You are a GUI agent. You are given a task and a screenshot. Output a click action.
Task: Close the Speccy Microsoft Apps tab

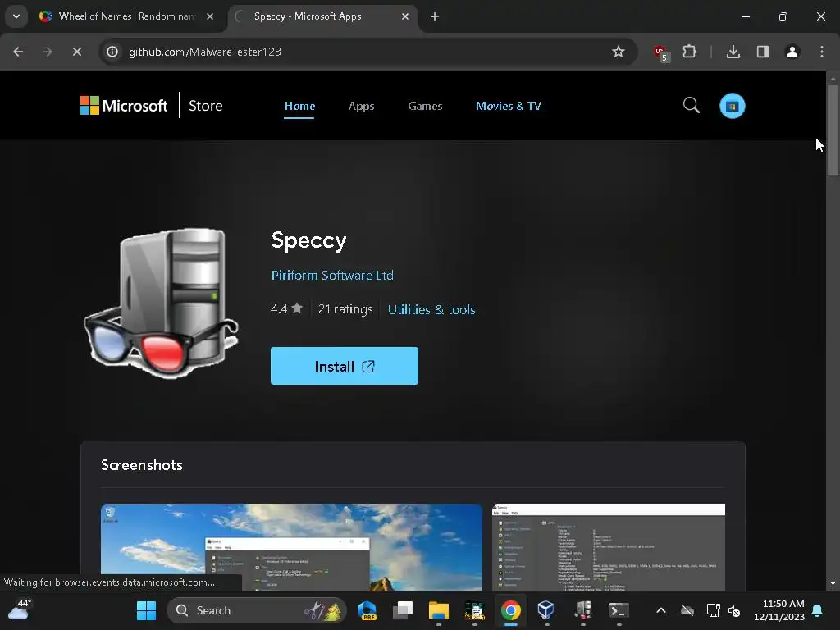pyautogui.click(x=405, y=16)
